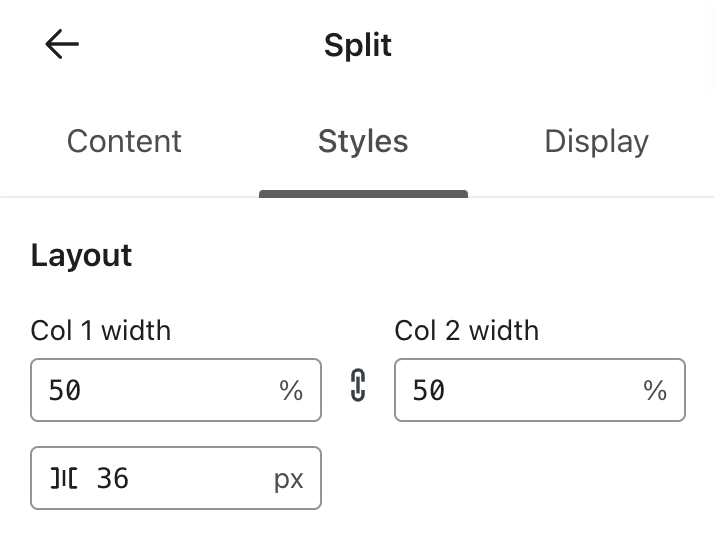Click the 36 value in gap field

point(113,479)
